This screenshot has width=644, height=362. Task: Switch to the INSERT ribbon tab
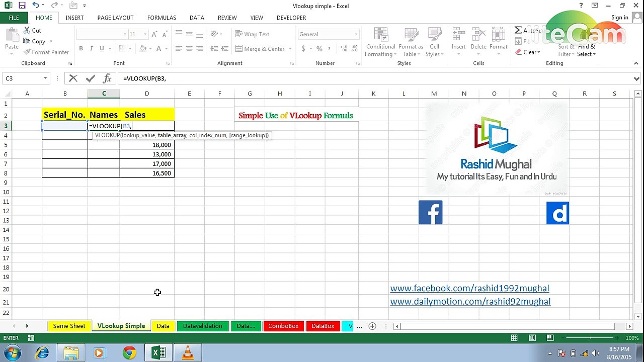(x=74, y=18)
